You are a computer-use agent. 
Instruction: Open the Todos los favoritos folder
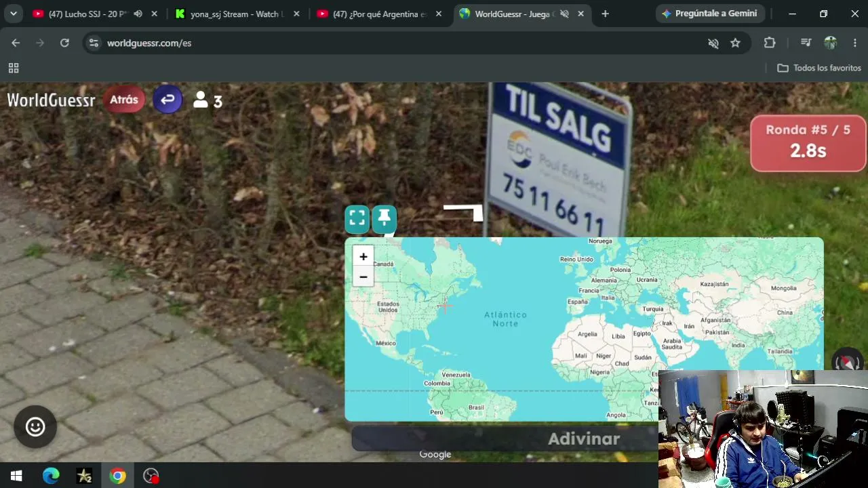819,68
